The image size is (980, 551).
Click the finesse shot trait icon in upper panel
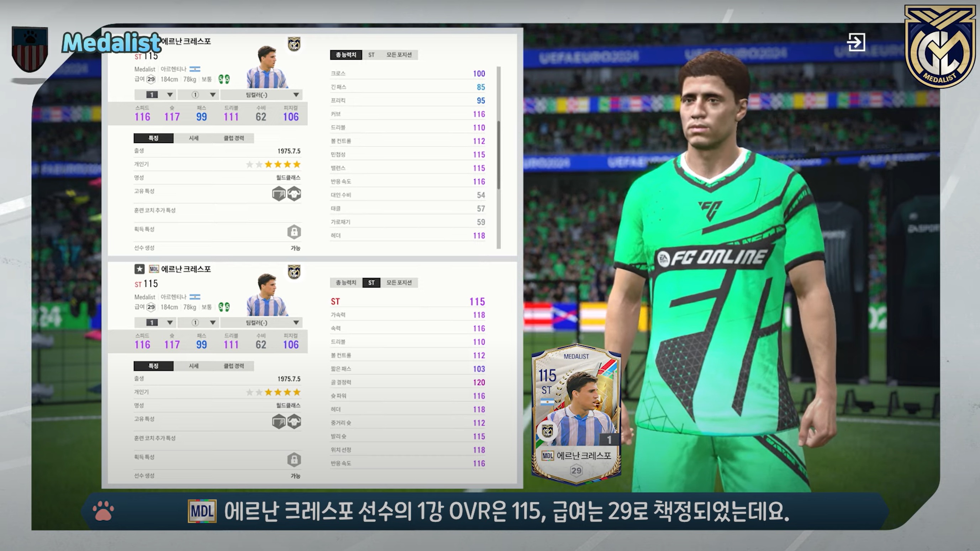[279, 194]
